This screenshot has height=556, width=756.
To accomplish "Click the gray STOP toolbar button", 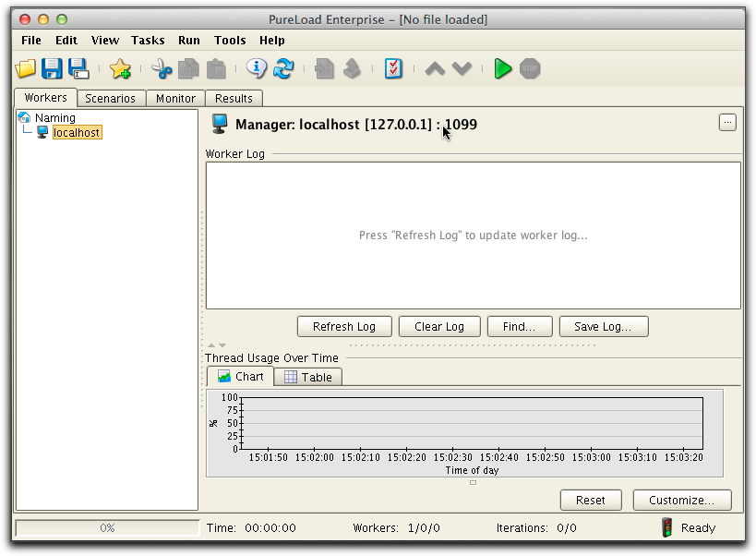I will [x=530, y=68].
